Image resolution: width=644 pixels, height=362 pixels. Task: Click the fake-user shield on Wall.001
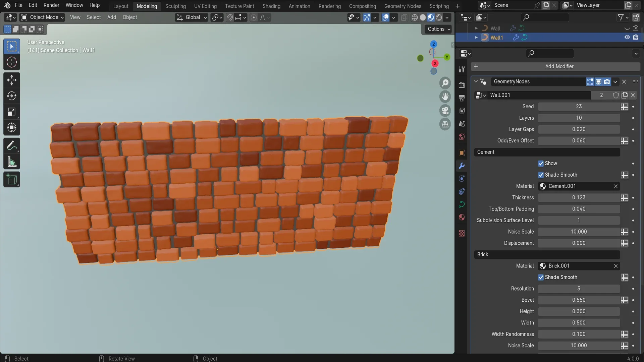(616, 95)
